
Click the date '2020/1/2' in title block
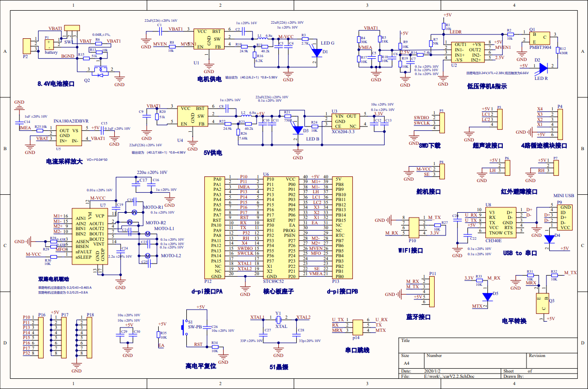pyautogui.click(x=433, y=371)
